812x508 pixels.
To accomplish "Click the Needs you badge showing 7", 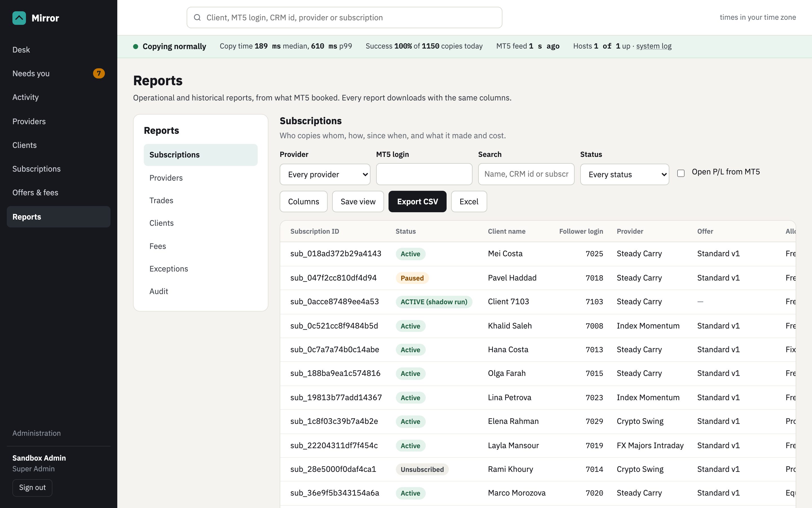I will 99,73.
